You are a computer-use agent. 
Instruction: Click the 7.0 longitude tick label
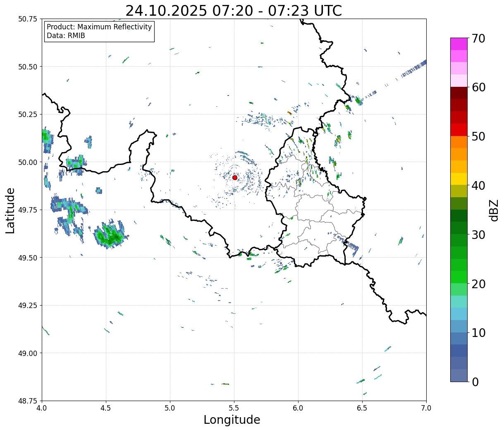(x=426, y=408)
